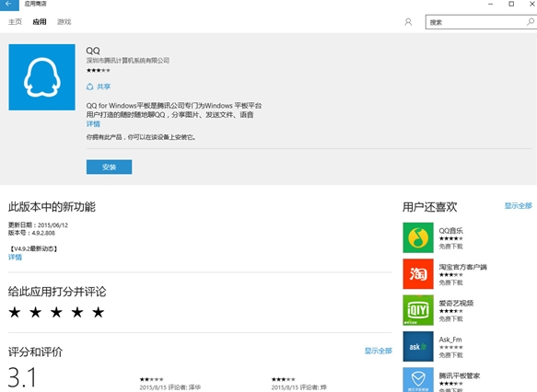Click into the 搜索 search field
537x392 pixels.
click(476, 22)
